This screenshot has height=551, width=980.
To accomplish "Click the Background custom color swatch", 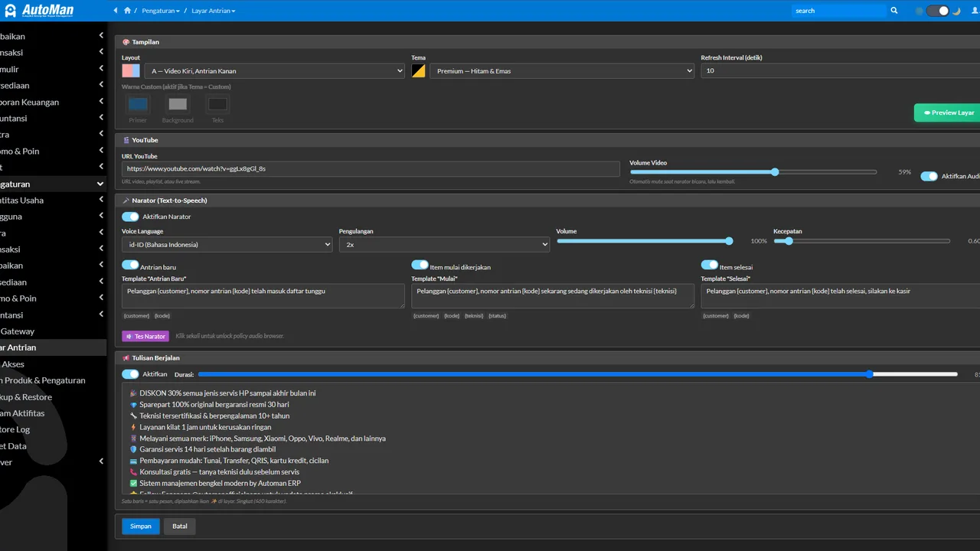I will (178, 104).
